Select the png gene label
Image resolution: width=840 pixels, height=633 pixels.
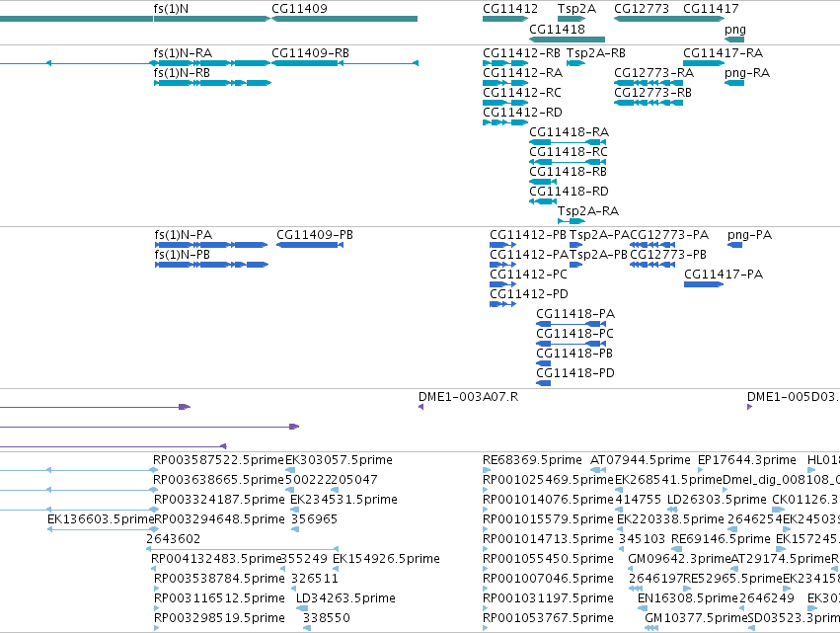coord(735,30)
